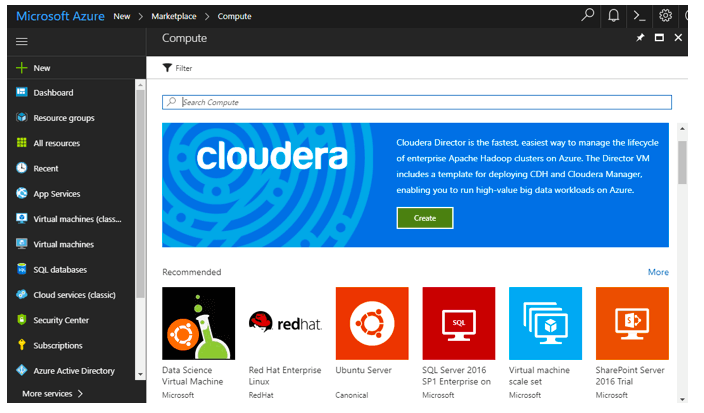This screenshot has height=413, width=704.
Task: Click the chevron beside More services
Action: pyautogui.click(x=80, y=394)
